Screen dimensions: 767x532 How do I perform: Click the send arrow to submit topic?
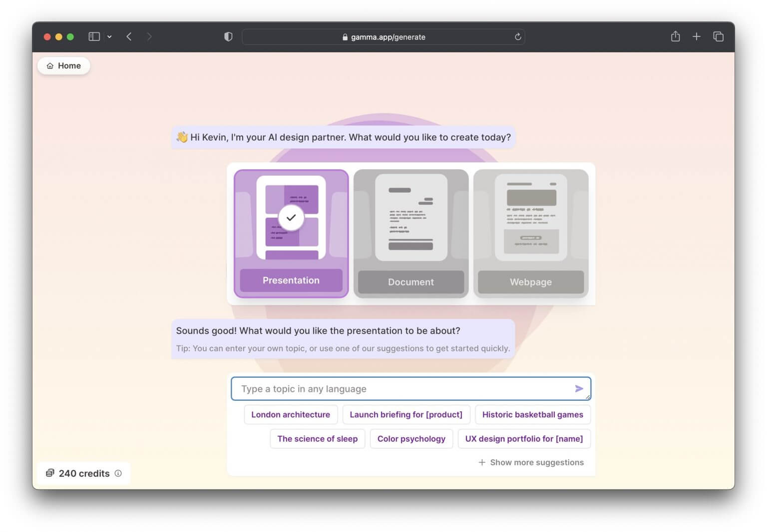tap(579, 388)
